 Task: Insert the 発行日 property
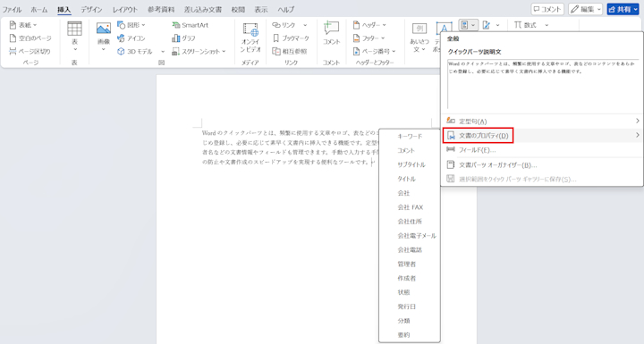410,306
